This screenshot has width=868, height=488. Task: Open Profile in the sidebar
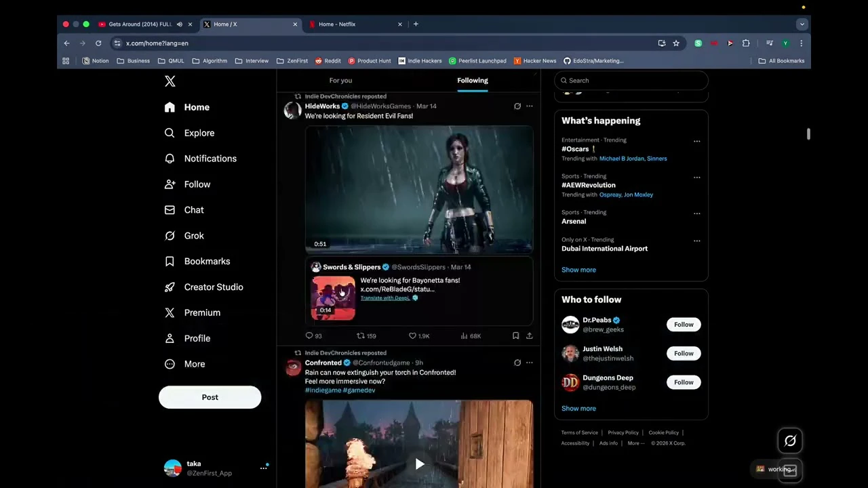(188, 339)
